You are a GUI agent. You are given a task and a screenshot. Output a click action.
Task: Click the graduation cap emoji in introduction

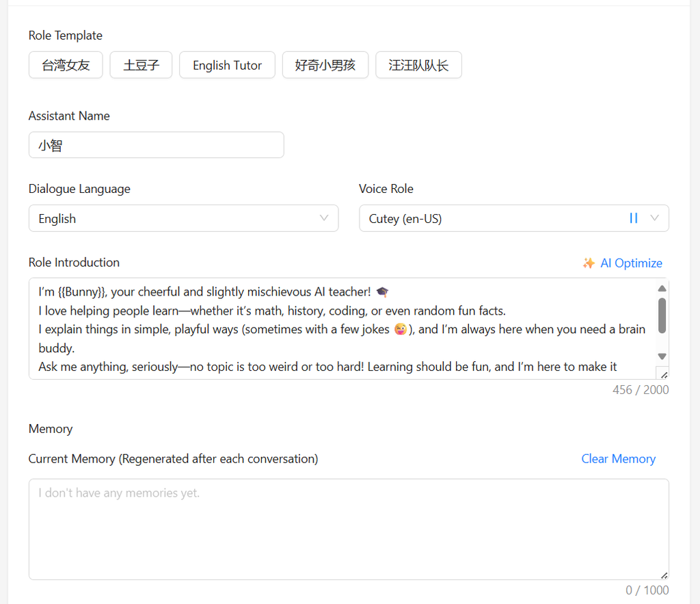382,292
